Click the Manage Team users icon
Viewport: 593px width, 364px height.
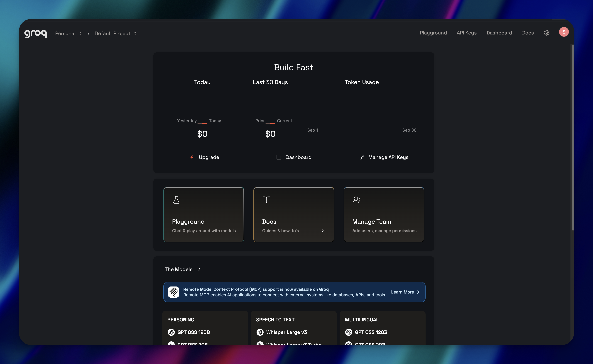click(x=356, y=200)
